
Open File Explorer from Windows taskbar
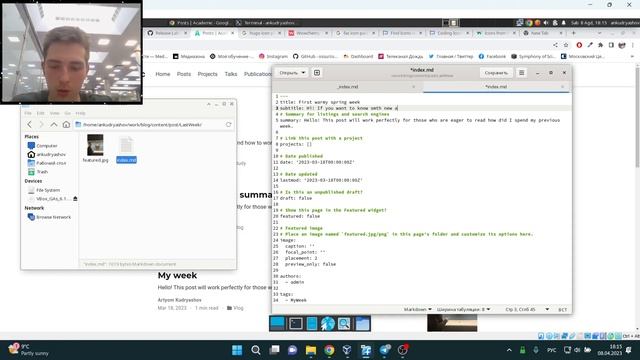[311, 350]
